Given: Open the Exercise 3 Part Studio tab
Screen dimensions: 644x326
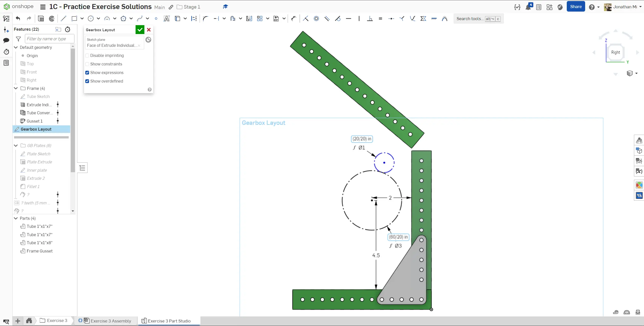Looking at the screenshot, I should click(x=169, y=321).
